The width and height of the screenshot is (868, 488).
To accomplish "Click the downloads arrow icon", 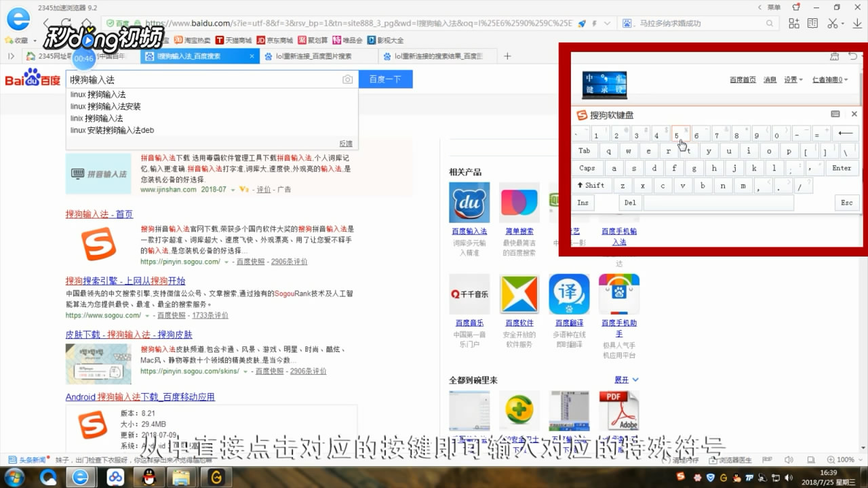I will (856, 23).
